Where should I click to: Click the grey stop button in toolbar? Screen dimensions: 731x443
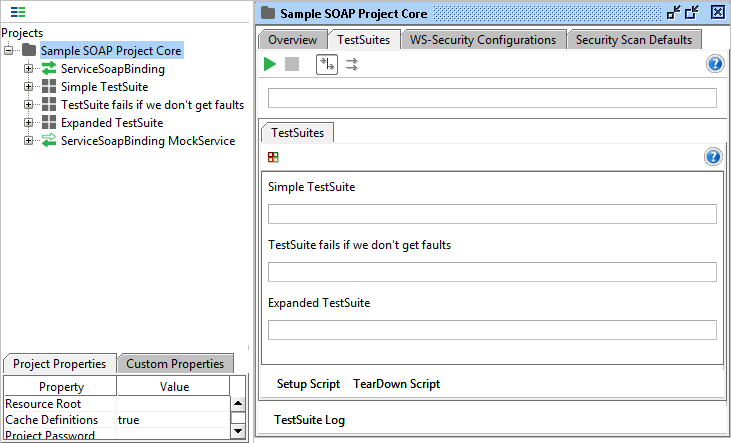click(292, 64)
